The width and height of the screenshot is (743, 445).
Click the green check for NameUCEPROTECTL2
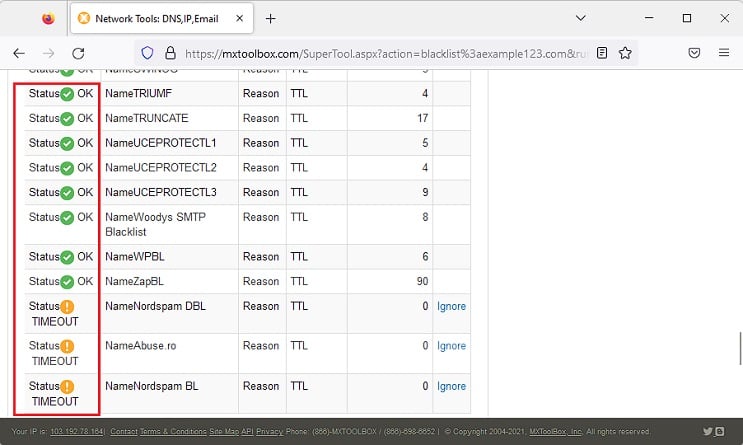point(67,168)
